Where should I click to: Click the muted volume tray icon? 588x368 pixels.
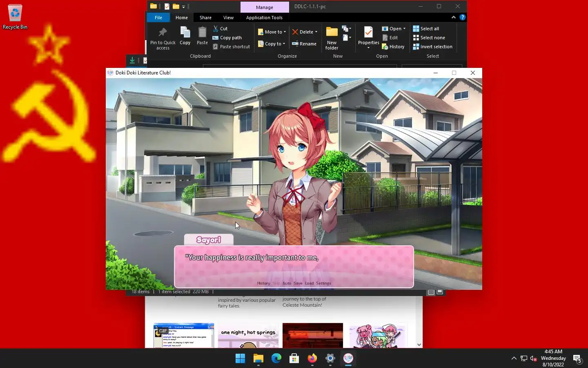pyautogui.click(x=534, y=359)
